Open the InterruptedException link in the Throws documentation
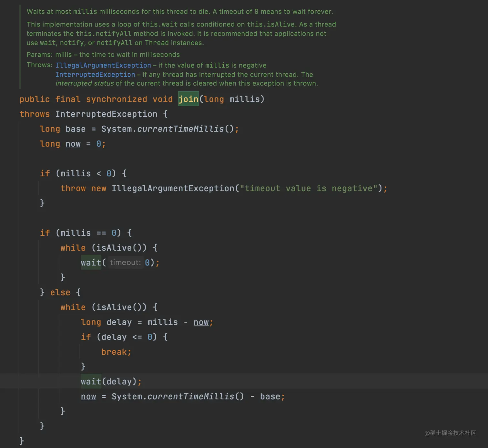The width and height of the screenshot is (488, 448). 95,75
